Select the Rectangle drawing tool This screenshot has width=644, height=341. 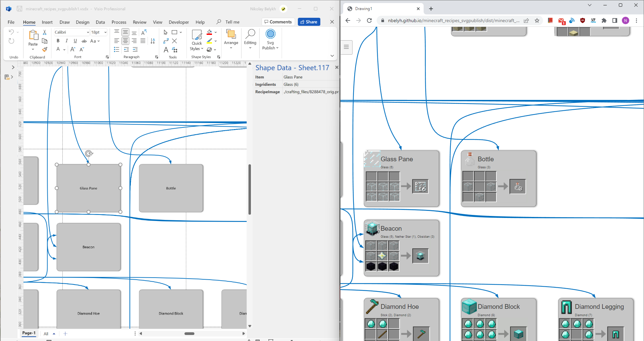(174, 33)
